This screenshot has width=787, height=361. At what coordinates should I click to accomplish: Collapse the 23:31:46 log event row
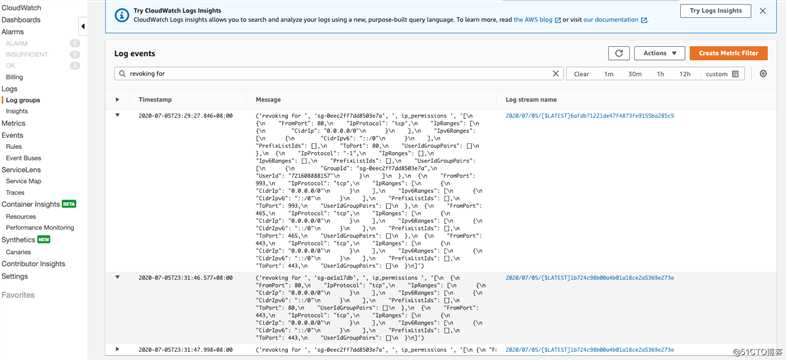[118, 277]
